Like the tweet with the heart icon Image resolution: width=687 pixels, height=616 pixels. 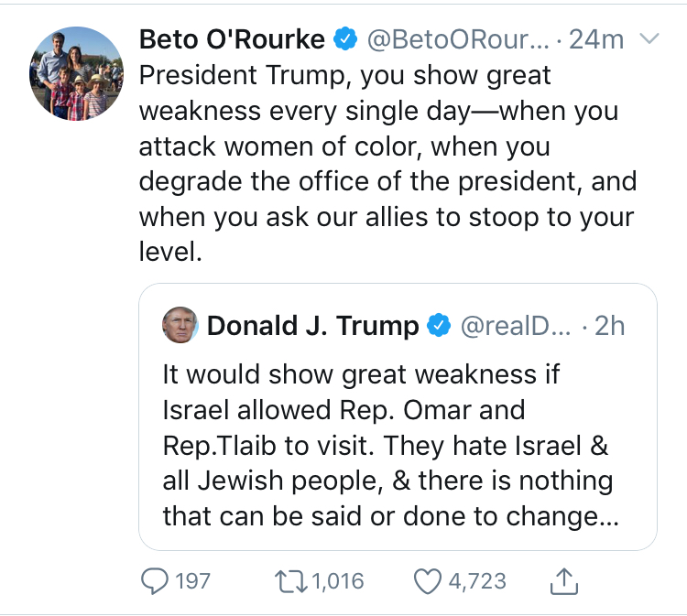(428, 581)
